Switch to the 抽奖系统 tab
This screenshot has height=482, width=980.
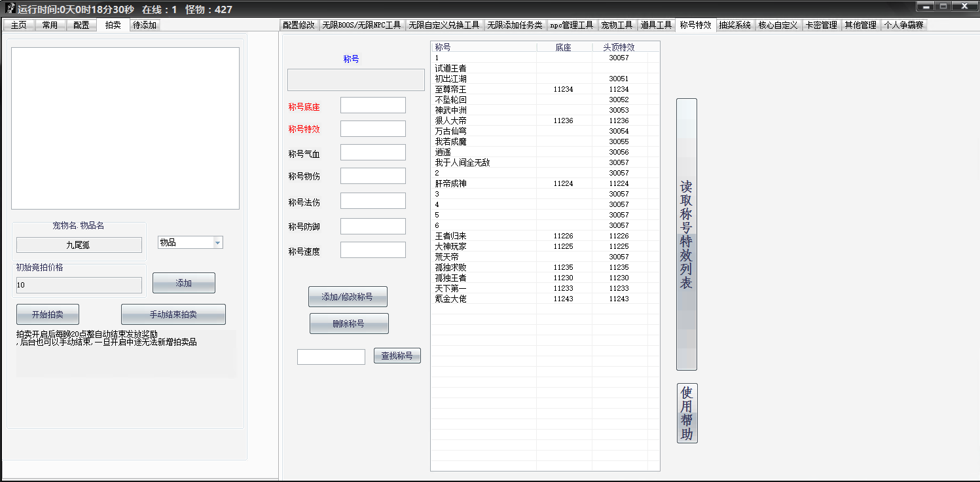(735, 25)
